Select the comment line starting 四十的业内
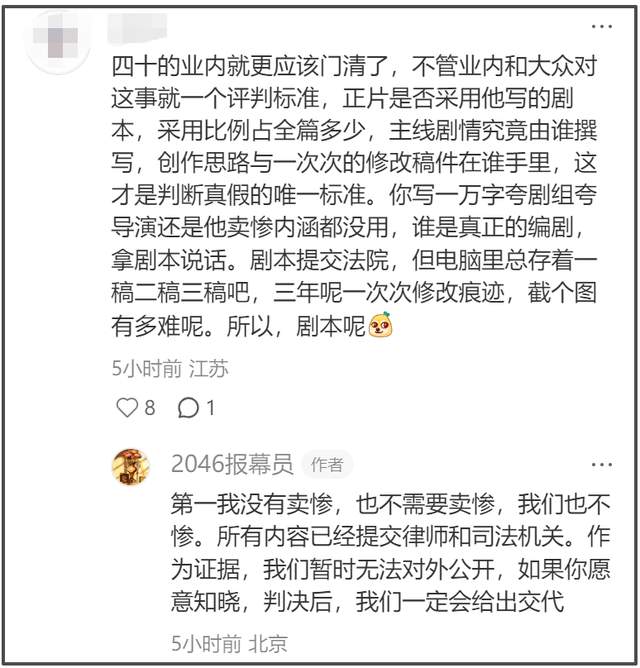This screenshot has height=668, width=640. 354,66
